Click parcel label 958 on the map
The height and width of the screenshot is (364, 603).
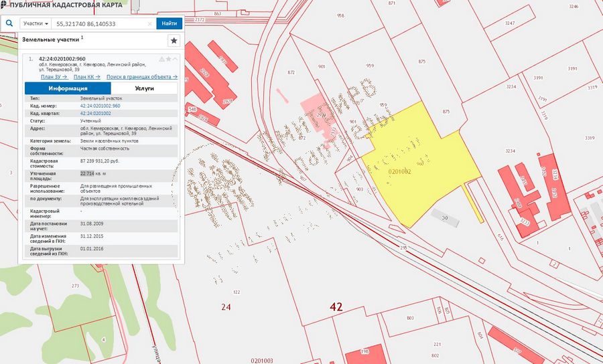pyautogui.click(x=340, y=16)
